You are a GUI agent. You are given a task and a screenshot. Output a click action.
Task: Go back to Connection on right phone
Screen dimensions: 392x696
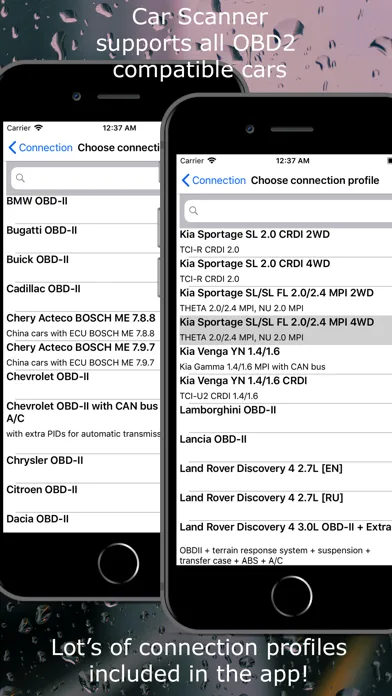(x=214, y=180)
